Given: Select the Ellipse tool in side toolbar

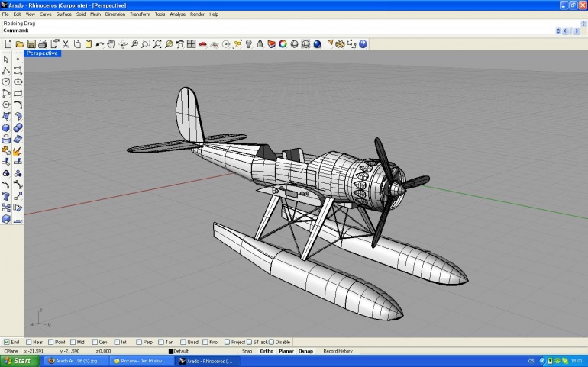Looking at the screenshot, I should [x=18, y=82].
